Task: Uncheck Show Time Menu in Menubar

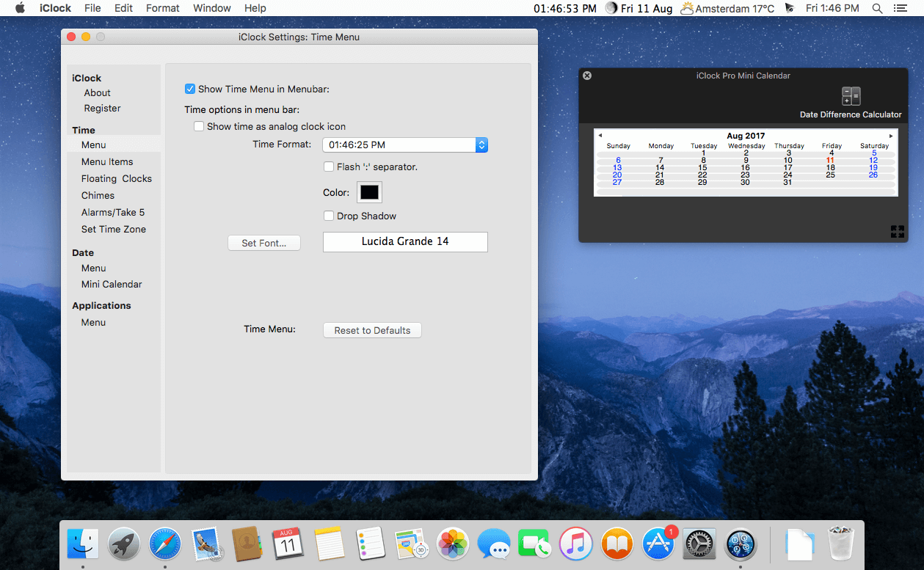Action: tap(190, 89)
